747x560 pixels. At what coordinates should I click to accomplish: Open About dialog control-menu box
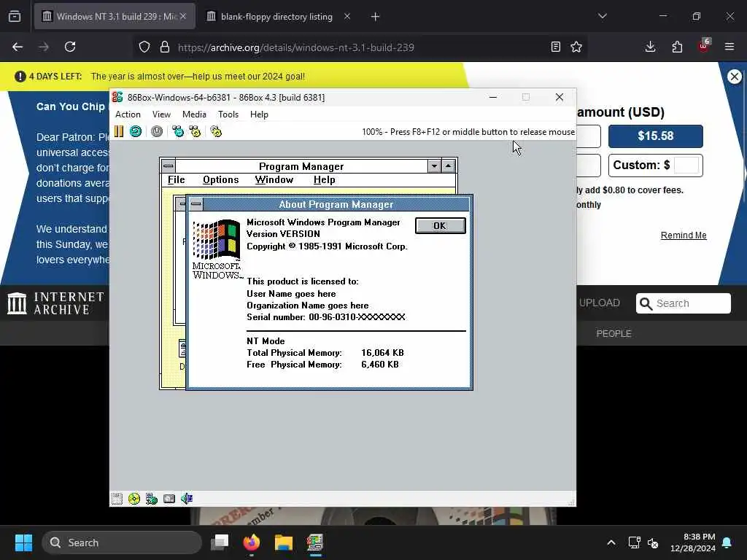click(x=196, y=204)
